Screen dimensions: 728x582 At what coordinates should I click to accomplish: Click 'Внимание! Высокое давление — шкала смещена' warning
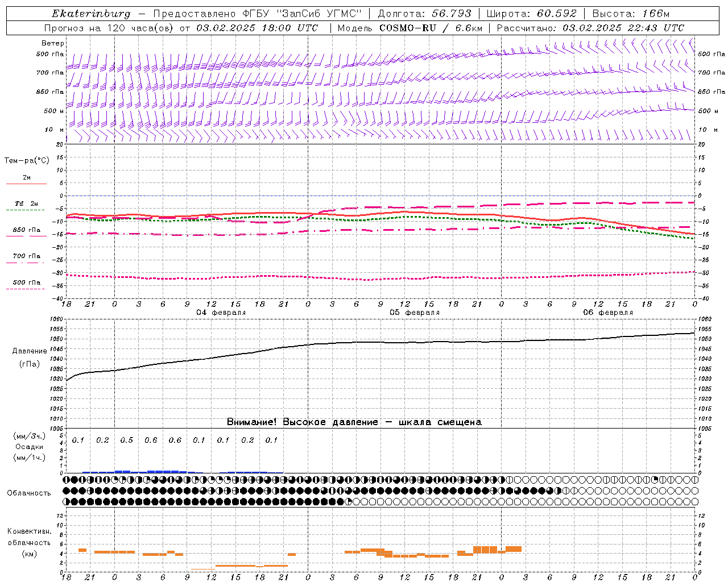pyautogui.click(x=354, y=422)
